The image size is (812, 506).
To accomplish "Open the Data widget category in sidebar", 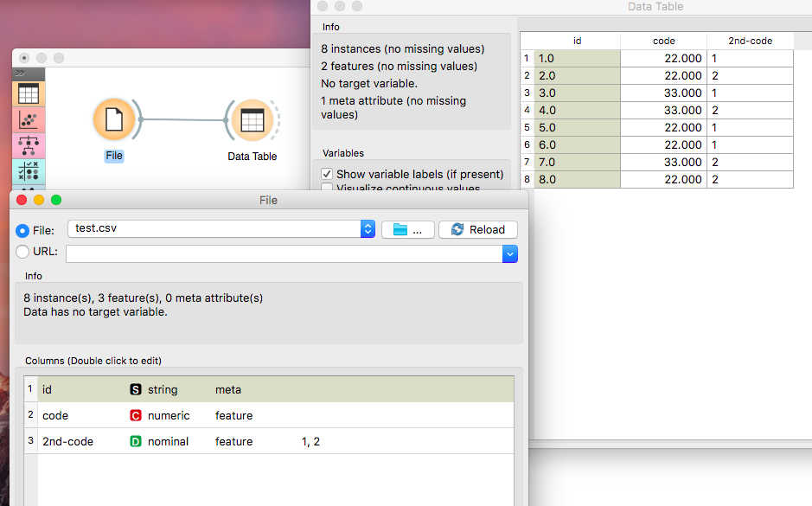I will click(28, 93).
